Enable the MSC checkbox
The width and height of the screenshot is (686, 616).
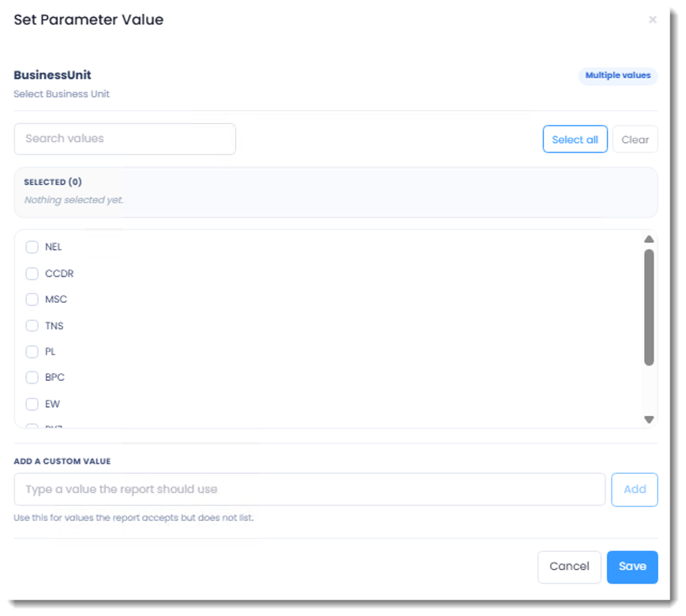coord(32,299)
